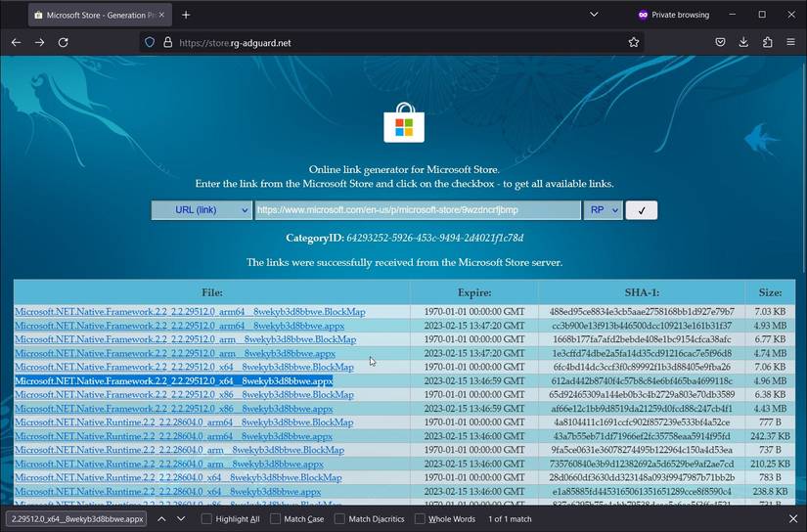This screenshot has height=532, width=807.
Task: Click the 4.96 MB size cell
Action: pyautogui.click(x=770, y=380)
